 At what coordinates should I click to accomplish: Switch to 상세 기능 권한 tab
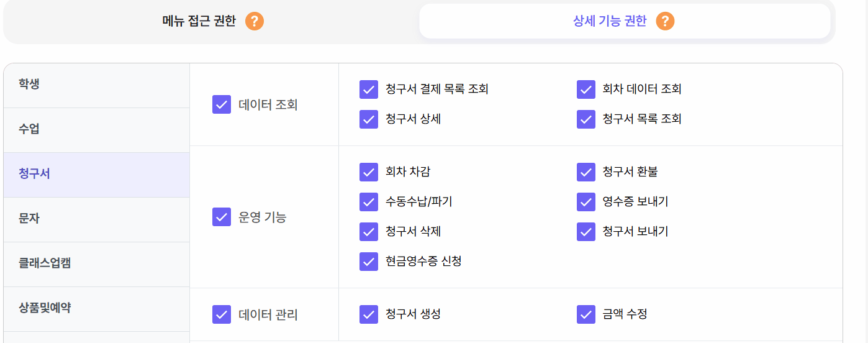click(x=610, y=21)
